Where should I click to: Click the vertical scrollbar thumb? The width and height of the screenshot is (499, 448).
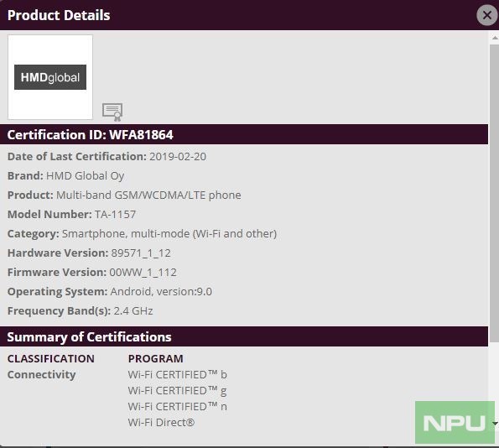click(x=494, y=192)
